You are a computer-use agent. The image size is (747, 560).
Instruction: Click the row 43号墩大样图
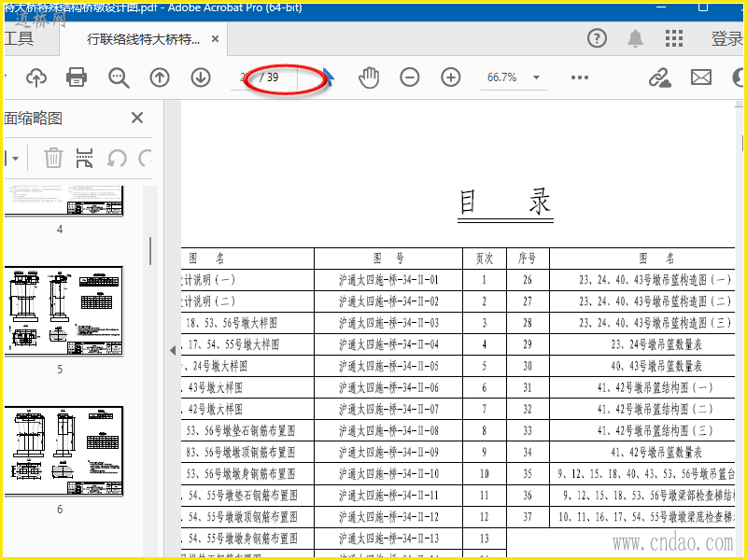247,387
